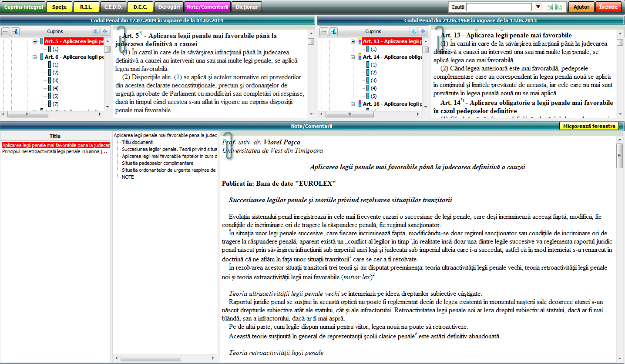Open the D.C.C. tab
The height and width of the screenshot is (364, 625).
[x=140, y=7]
